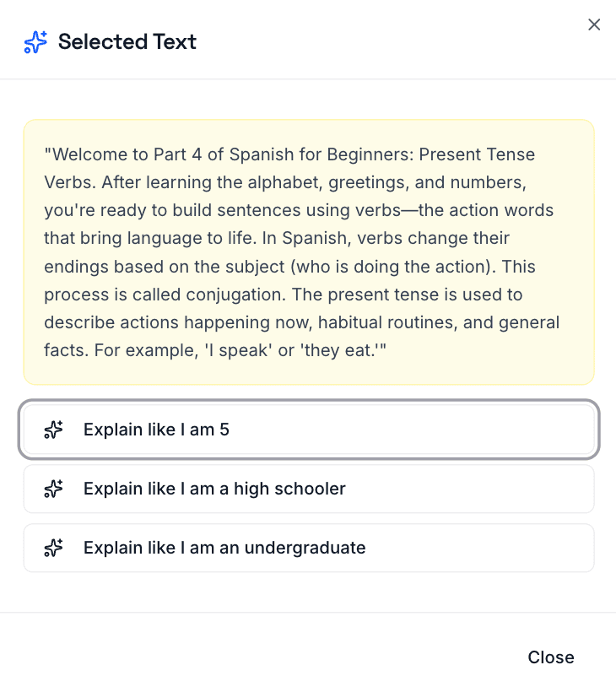Click the yellow quoted text box
The width and height of the screenshot is (616, 692).
pos(309,252)
